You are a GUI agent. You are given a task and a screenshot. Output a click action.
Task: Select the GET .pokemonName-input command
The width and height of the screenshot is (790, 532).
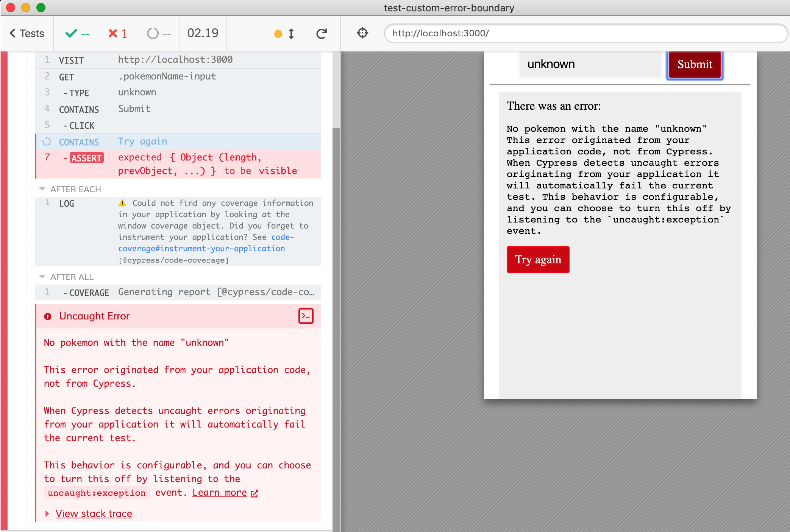coord(178,76)
